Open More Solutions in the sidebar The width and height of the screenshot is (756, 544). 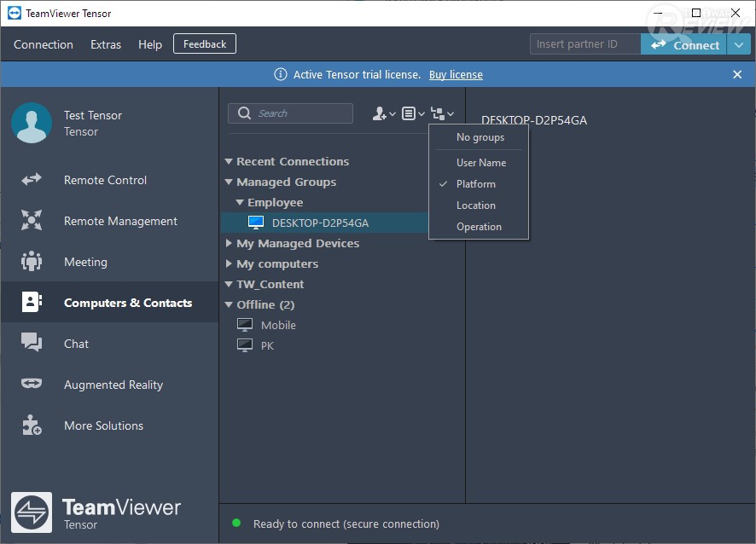point(103,425)
